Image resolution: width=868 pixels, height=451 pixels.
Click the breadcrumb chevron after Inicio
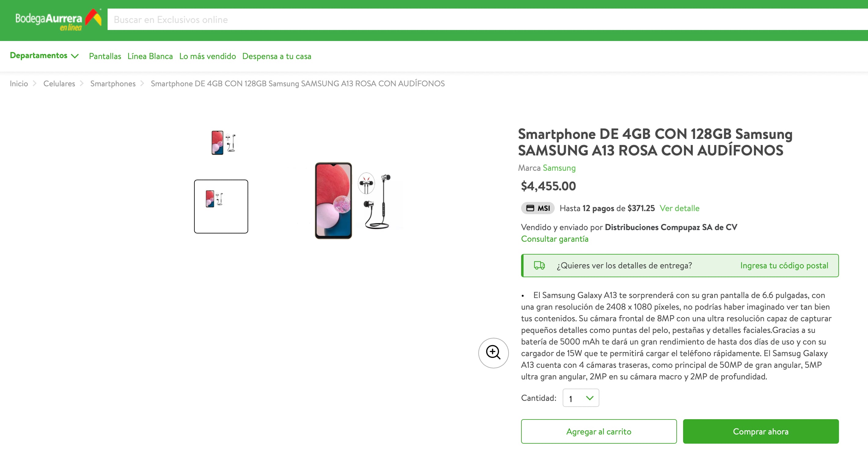[34, 83]
